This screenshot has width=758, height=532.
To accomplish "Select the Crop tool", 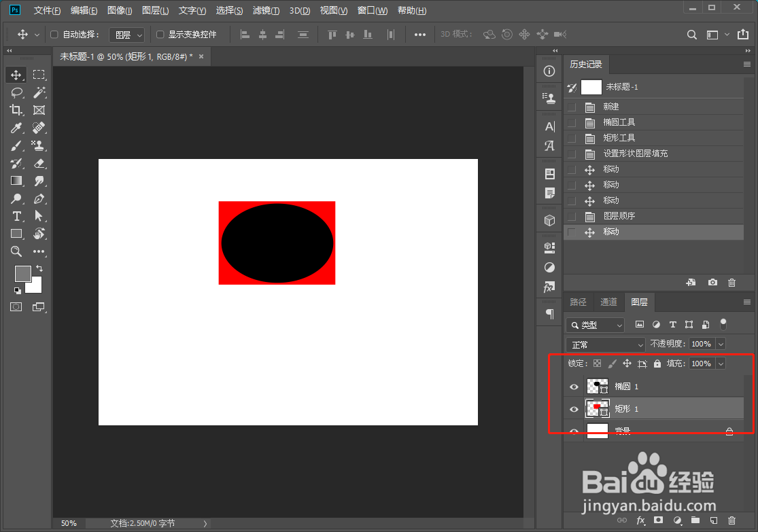I will click(16, 110).
